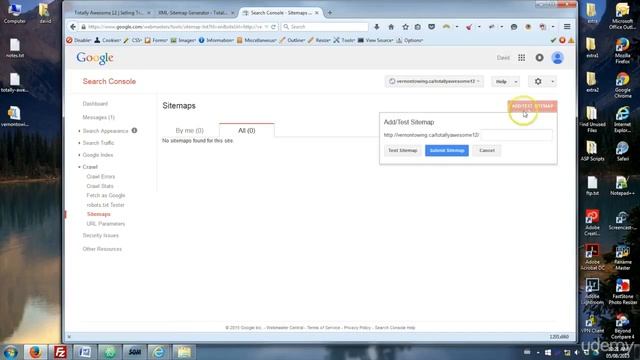Open the Google account avatar
640x360 pixels.
pyautogui.click(x=558, y=58)
